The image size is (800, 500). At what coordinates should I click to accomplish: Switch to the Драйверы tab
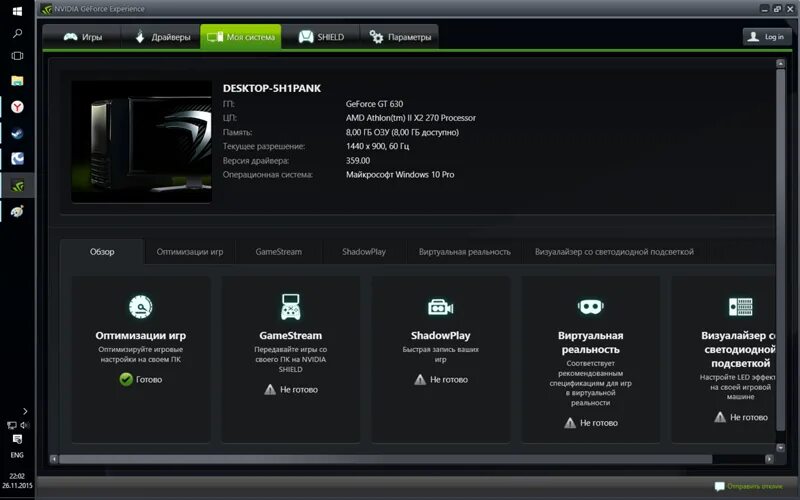(161, 37)
